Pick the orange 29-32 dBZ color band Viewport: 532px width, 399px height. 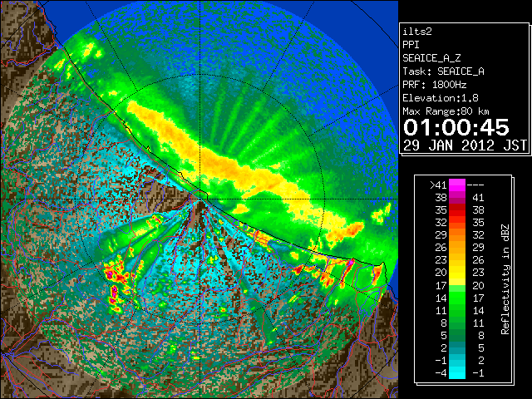[x=457, y=235]
